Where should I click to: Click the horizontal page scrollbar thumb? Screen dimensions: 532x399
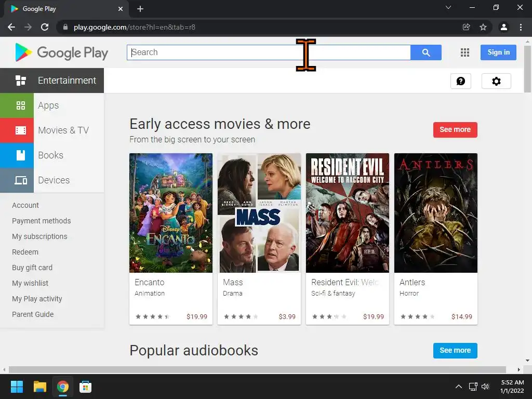[x=257, y=369]
